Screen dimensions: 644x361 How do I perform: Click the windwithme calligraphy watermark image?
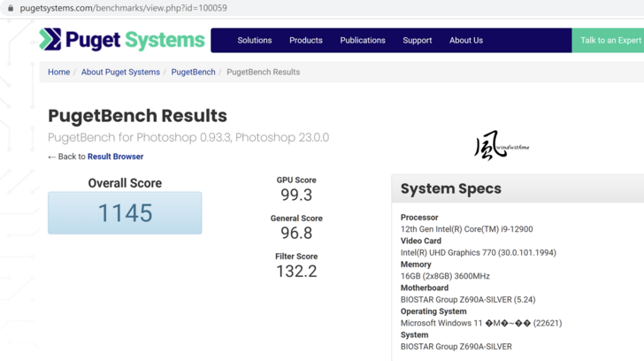501,146
